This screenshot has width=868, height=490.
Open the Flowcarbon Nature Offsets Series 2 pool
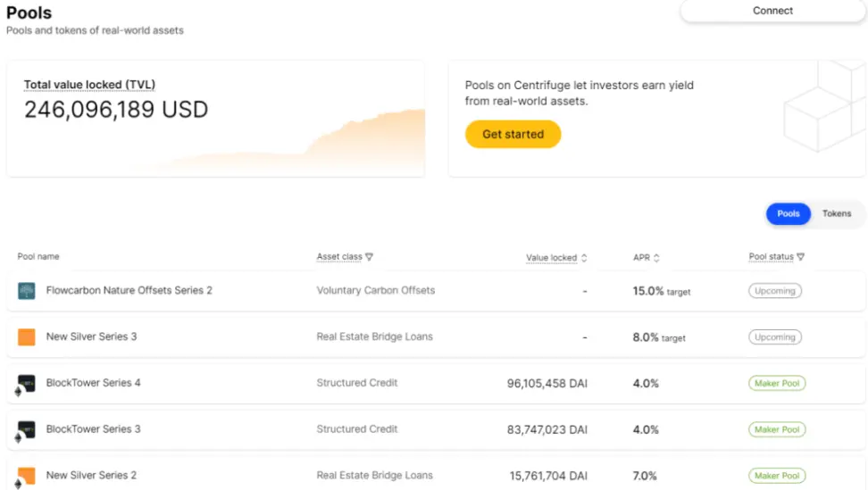(x=129, y=291)
